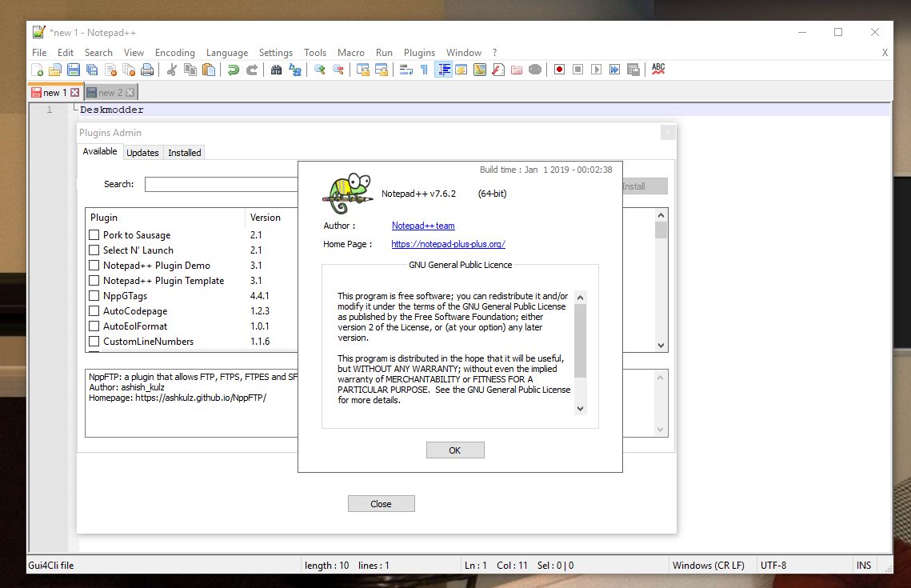
Task: Click OK in the About dialog
Action: (x=455, y=450)
